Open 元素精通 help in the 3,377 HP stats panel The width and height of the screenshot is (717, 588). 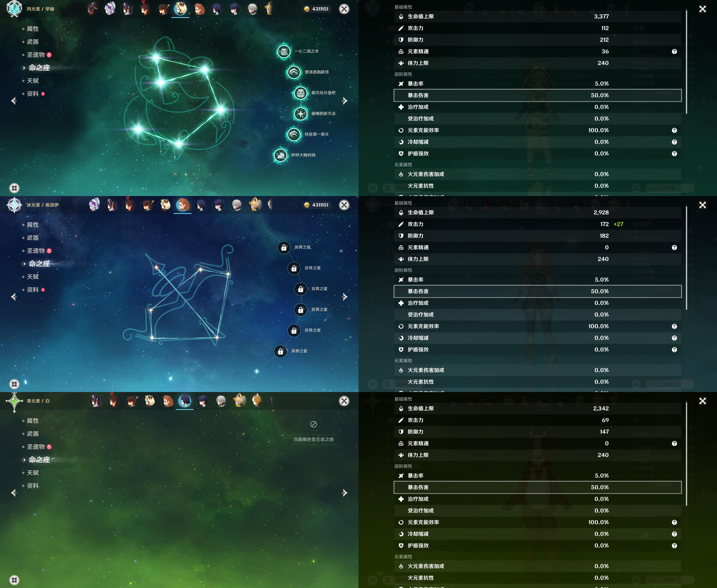674,52
